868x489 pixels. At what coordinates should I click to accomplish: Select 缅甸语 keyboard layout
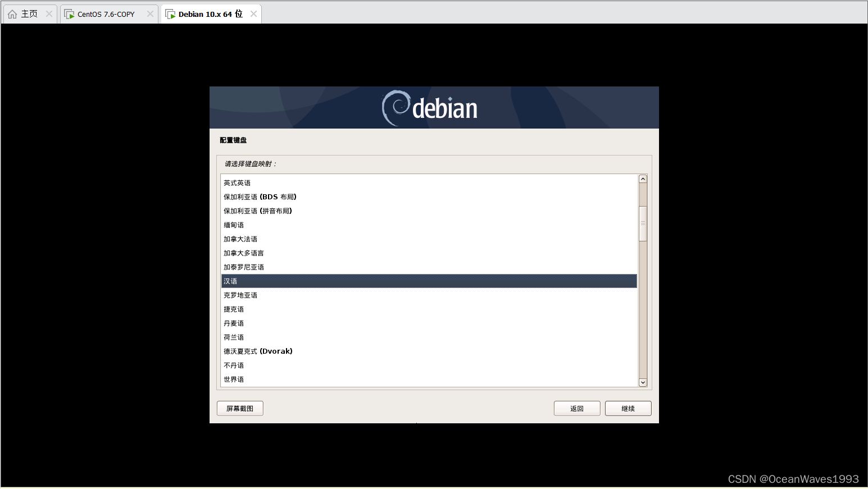(x=429, y=225)
